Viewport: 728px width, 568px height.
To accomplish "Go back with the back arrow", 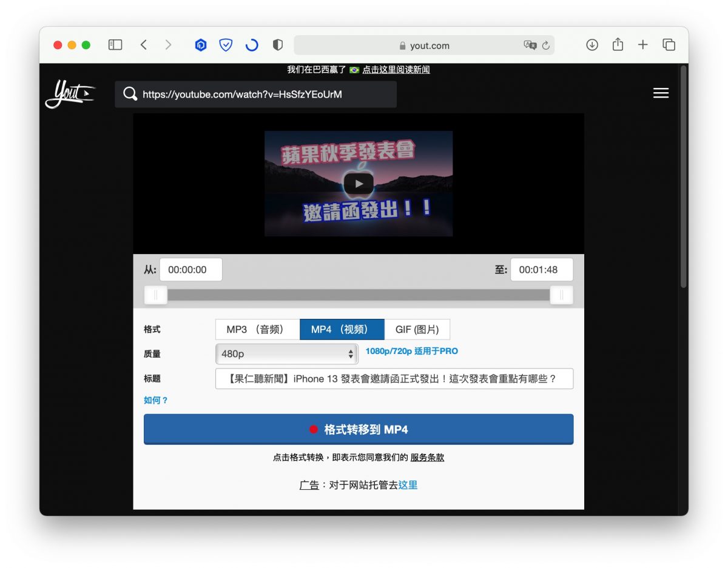I will pos(143,45).
